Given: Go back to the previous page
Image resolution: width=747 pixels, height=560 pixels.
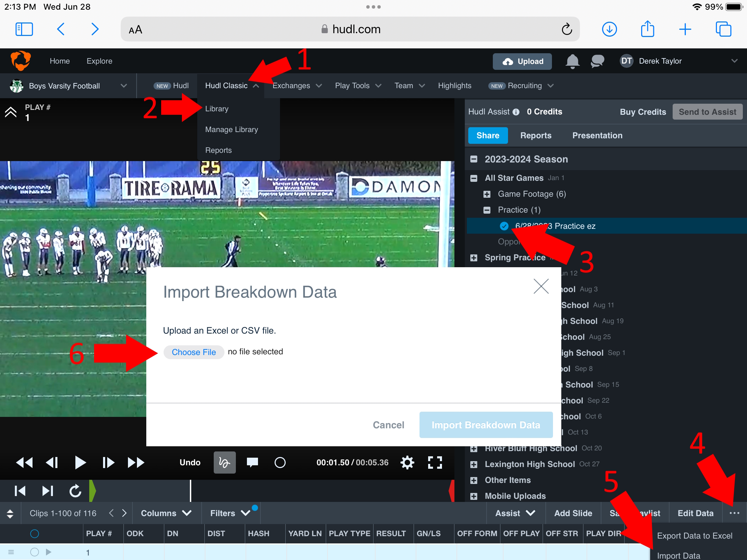Looking at the screenshot, I should pyautogui.click(x=61, y=29).
